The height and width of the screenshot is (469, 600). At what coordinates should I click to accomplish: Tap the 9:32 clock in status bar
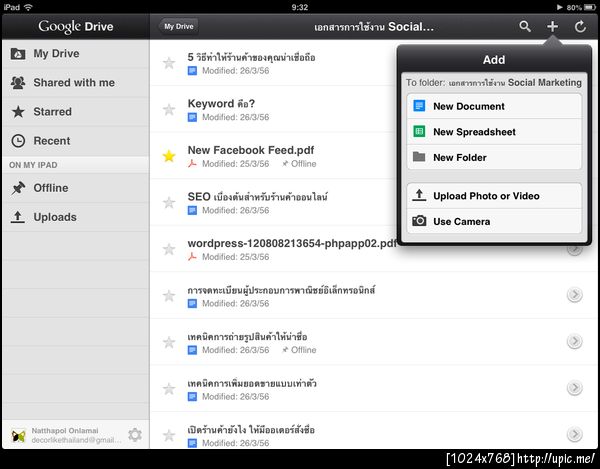click(300, 7)
